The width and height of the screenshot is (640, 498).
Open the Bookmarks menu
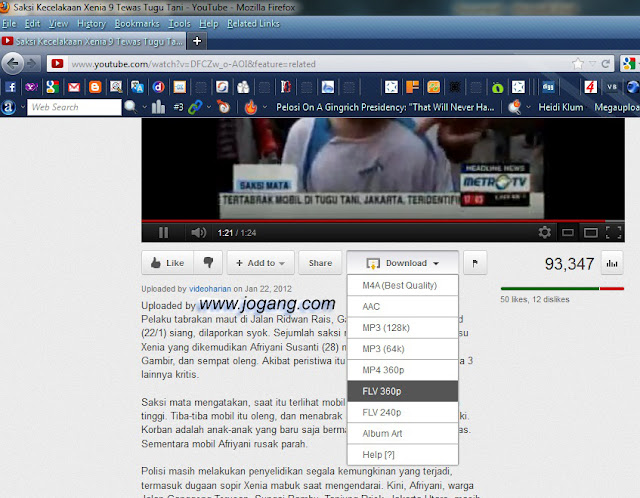tap(137, 24)
